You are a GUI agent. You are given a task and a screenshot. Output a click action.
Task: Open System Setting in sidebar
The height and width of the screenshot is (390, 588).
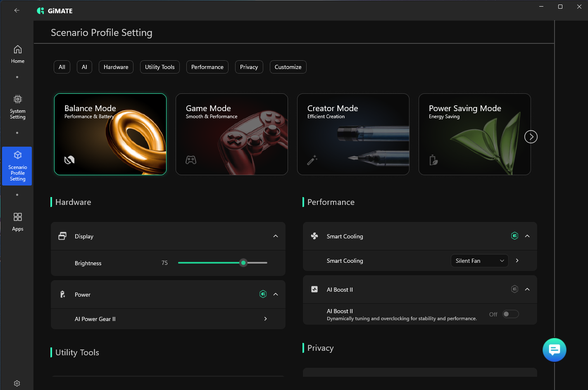(17, 107)
